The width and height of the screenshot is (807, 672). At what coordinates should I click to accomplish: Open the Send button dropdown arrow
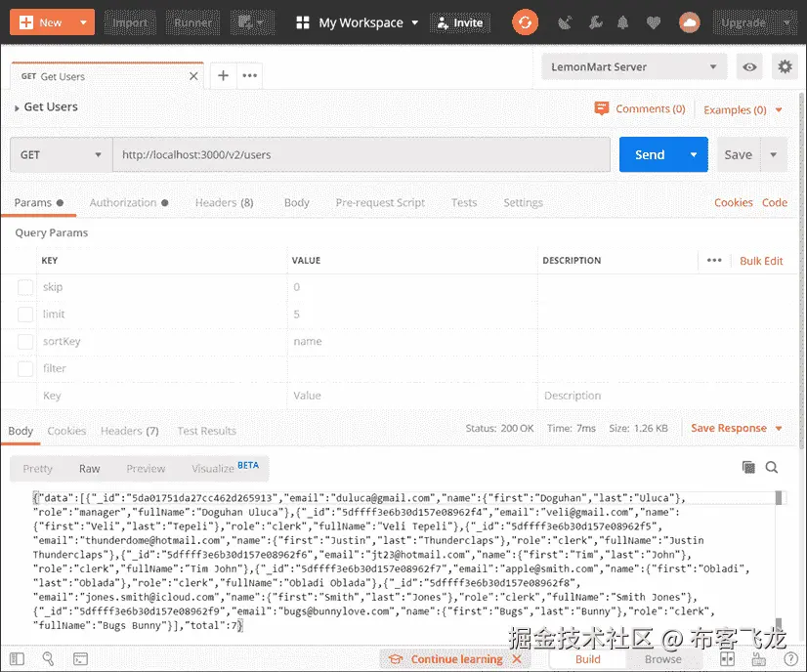click(x=694, y=155)
